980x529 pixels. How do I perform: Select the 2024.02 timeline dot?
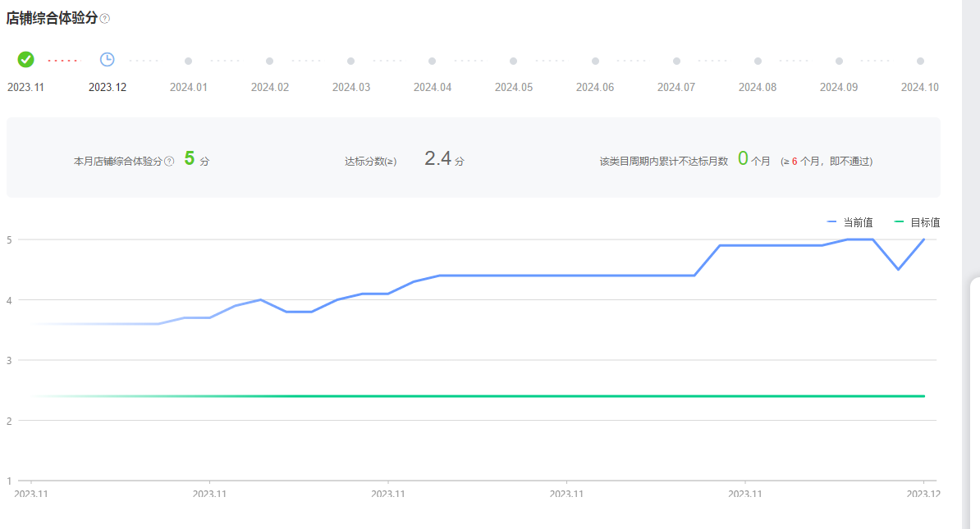tap(270, 61)
